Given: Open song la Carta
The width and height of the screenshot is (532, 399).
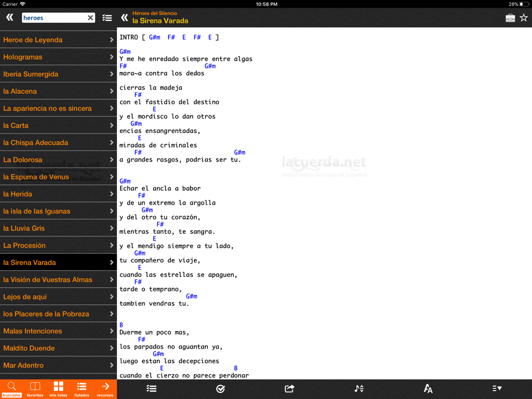Looking at the screenshot, I should click(58, 126).
